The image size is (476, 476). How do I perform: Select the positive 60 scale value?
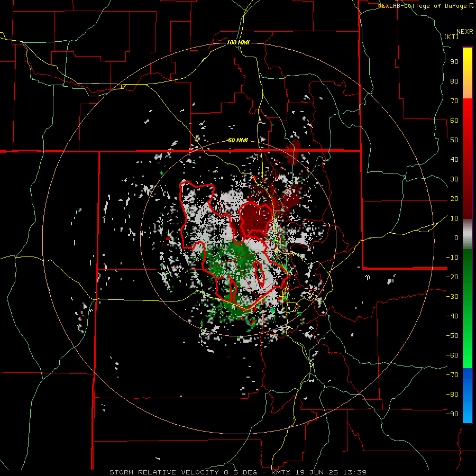[x=454, y=120]
